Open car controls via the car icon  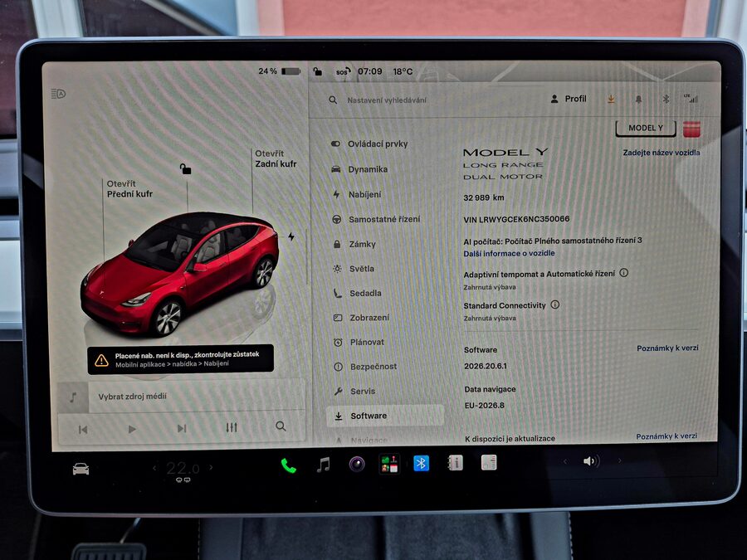[81, 469]
